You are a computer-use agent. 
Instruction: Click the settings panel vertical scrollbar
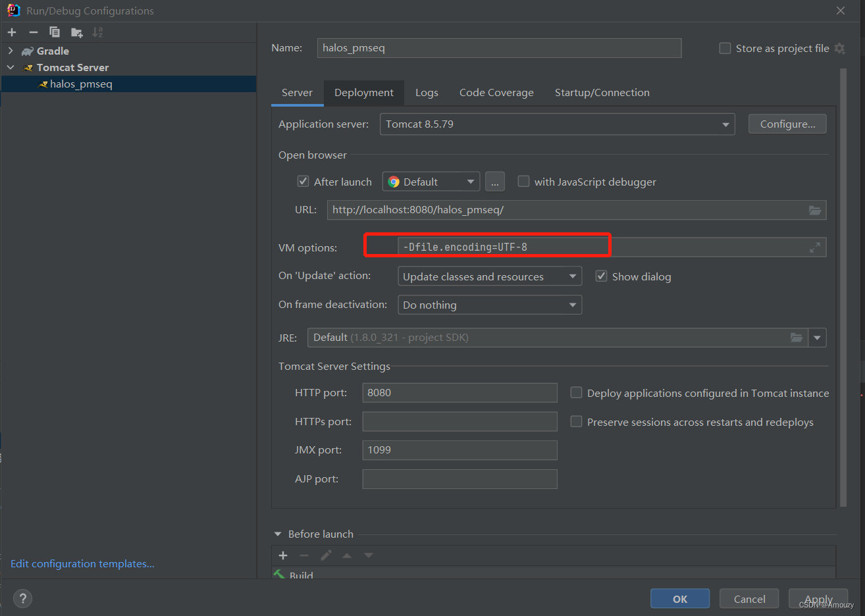843,288
